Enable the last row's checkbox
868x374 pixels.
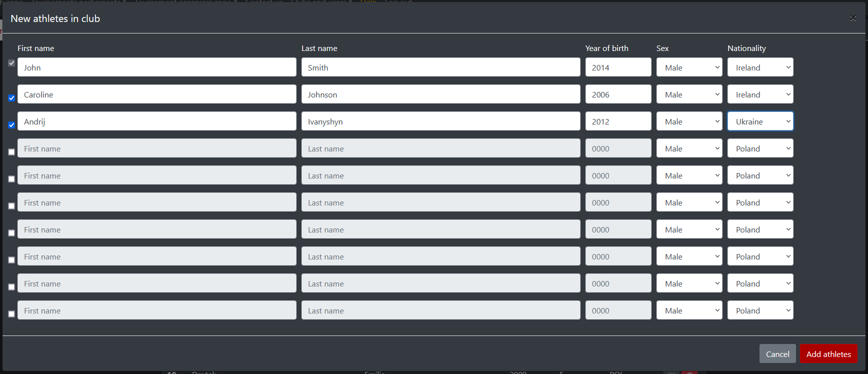click(x=11, y=314)
